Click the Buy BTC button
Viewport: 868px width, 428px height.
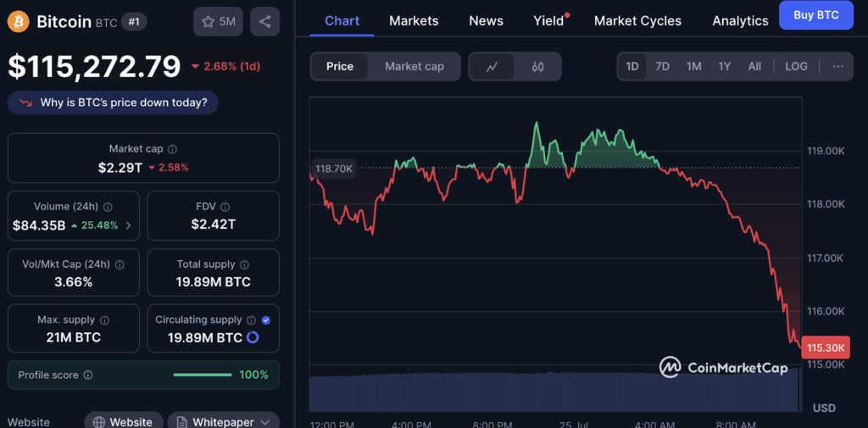[x=815, y=15]
